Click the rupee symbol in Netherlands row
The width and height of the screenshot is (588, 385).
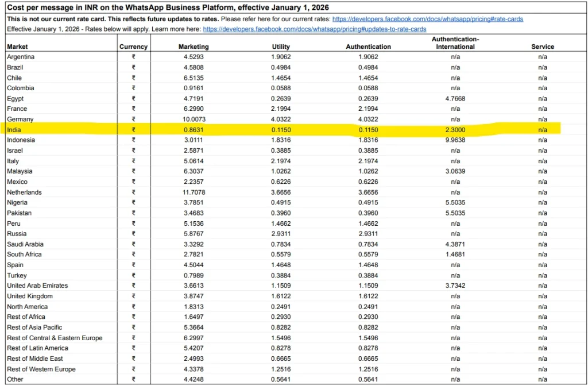(x=133, y=192)
